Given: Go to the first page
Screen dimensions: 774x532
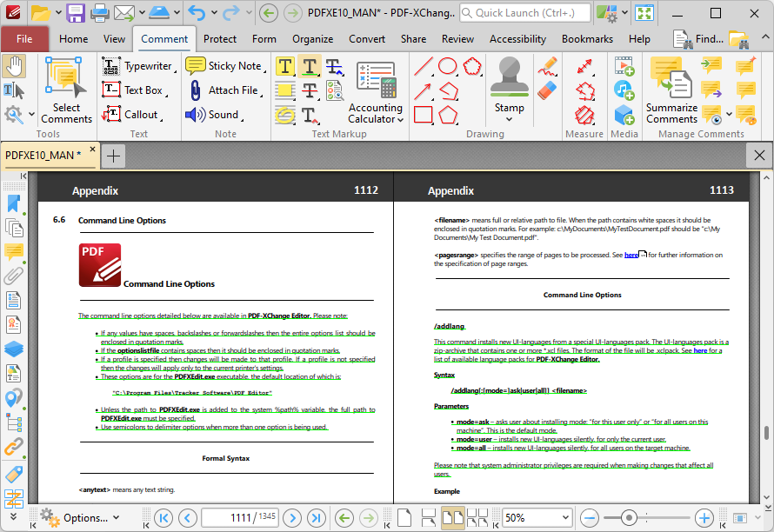Looking at the screenshot, I should tap(163, 518).
